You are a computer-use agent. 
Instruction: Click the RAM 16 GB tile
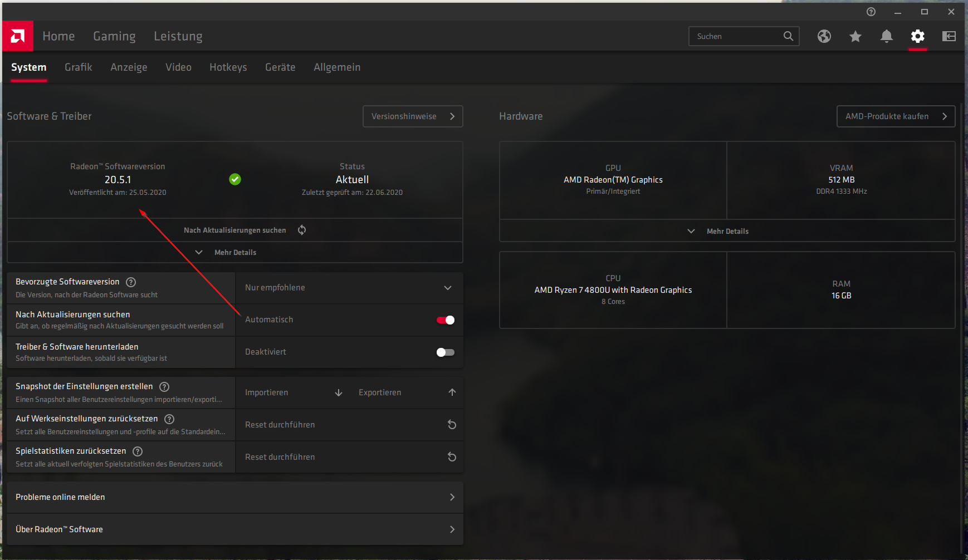click(841, 290)
